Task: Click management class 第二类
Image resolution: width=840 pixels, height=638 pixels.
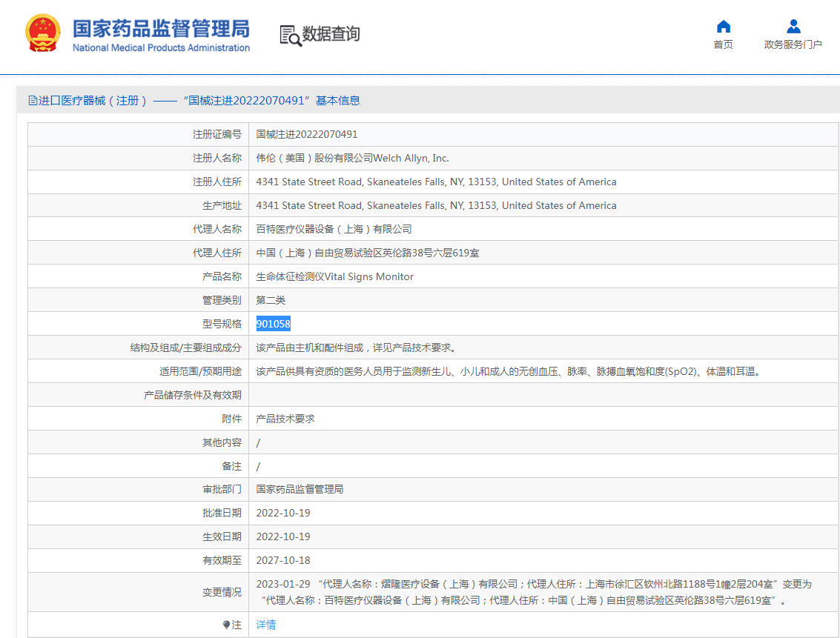Action: pyautogui.click(x=271, y=300)
